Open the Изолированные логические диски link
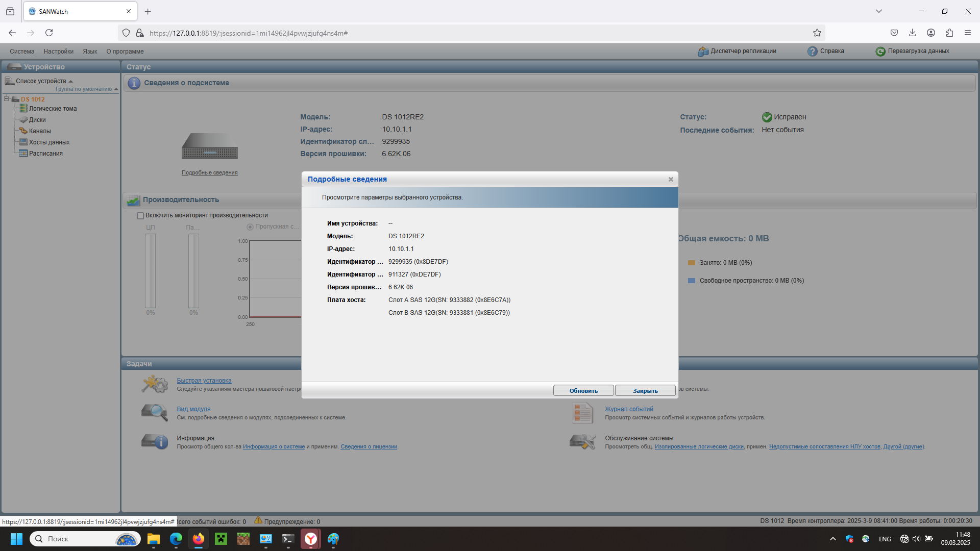The height and width of the screenshot is (551, 980). tap(699, 447)
